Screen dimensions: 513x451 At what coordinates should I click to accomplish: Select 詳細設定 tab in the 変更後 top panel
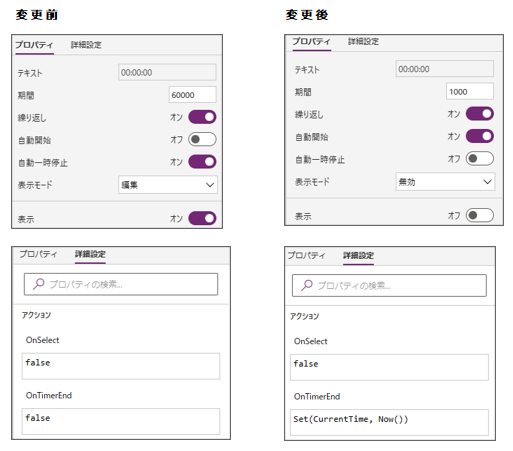363,41
